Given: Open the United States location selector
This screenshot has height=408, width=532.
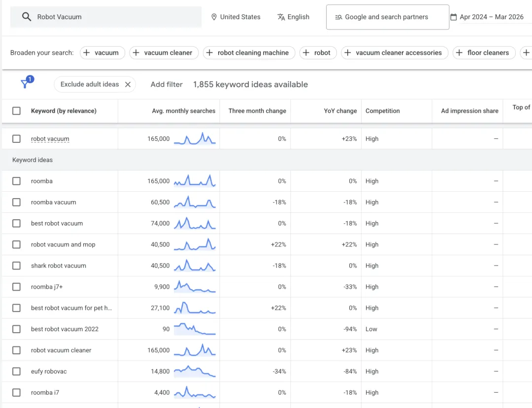Looking at the screenshot, I should [241, 17].
